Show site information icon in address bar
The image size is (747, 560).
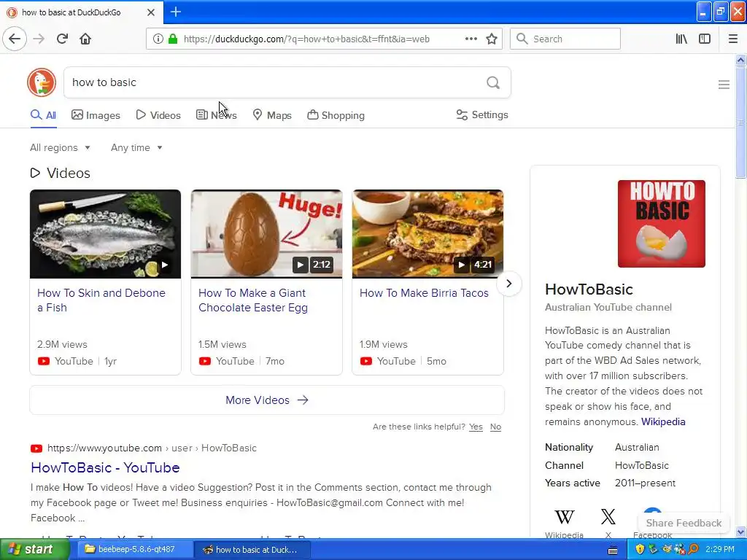coord(158,39)
